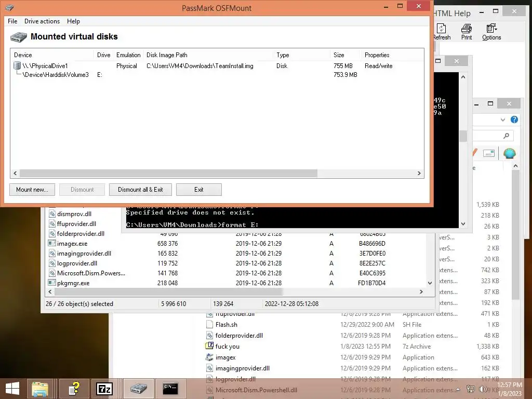532x399 pixels.
Task: Select imagex.exe in the 7-Zip list
Action: pos(72,244)
